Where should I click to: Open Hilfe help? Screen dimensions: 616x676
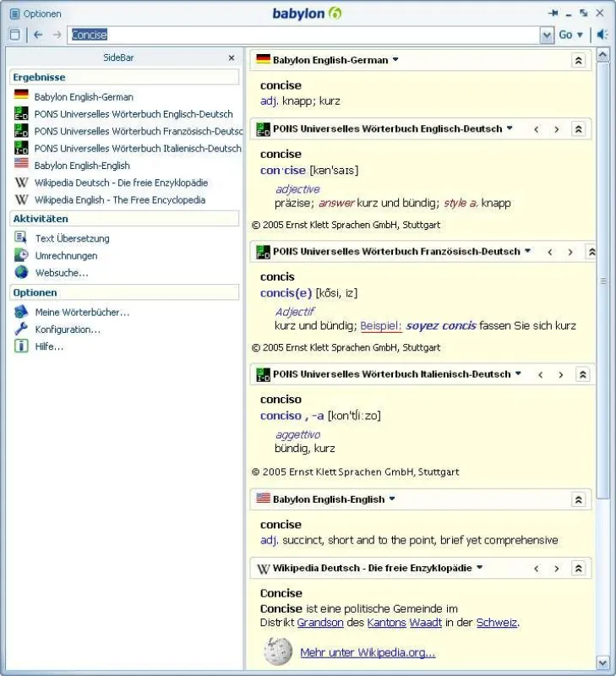tap(49, 346)
